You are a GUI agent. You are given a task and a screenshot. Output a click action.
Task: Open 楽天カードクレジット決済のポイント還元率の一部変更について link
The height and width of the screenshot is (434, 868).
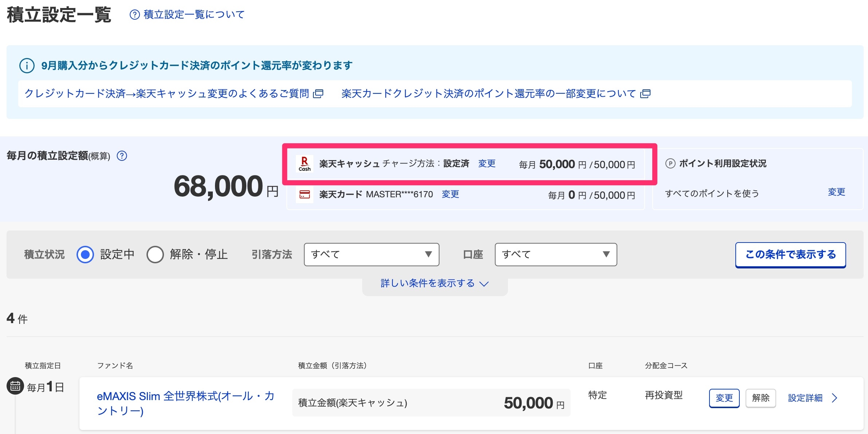(x=489, y=94)
